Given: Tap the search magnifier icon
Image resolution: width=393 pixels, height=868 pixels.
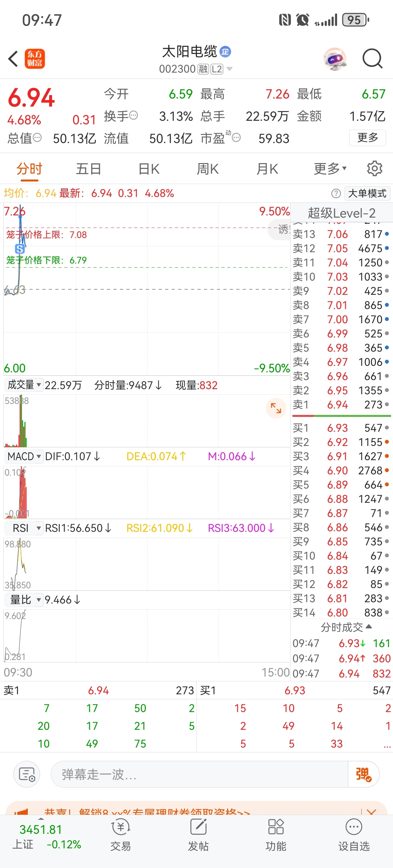Looking at the screenshot, I should pos(372,59).
